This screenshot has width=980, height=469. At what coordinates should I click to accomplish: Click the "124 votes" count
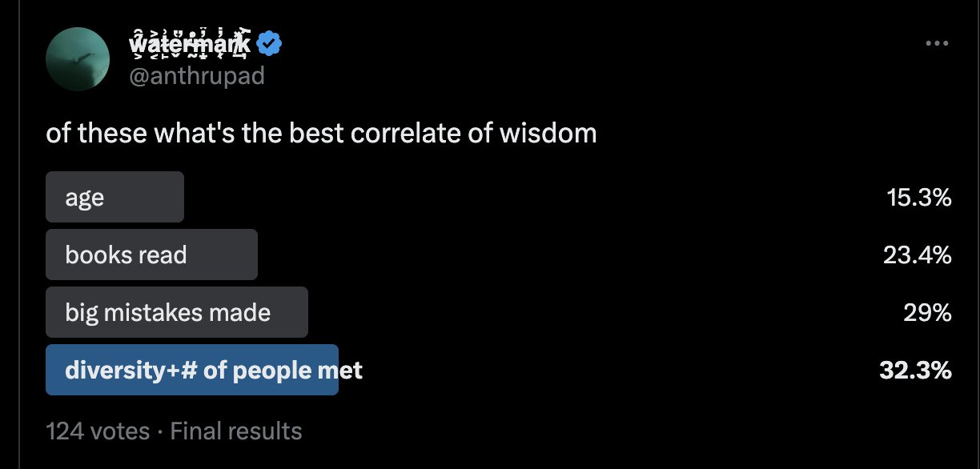pos(98,431)
